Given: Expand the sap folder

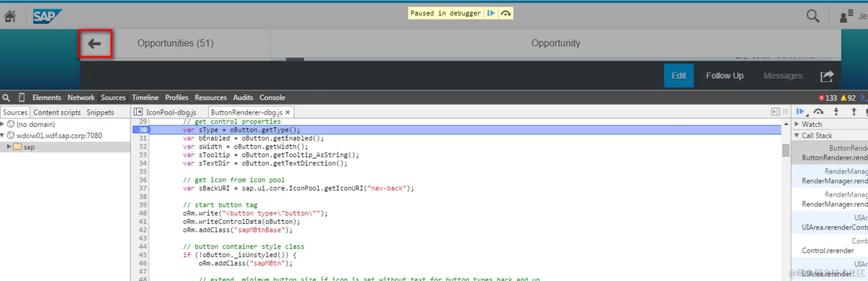Looking at the screenshot, I should click(9, 147).
